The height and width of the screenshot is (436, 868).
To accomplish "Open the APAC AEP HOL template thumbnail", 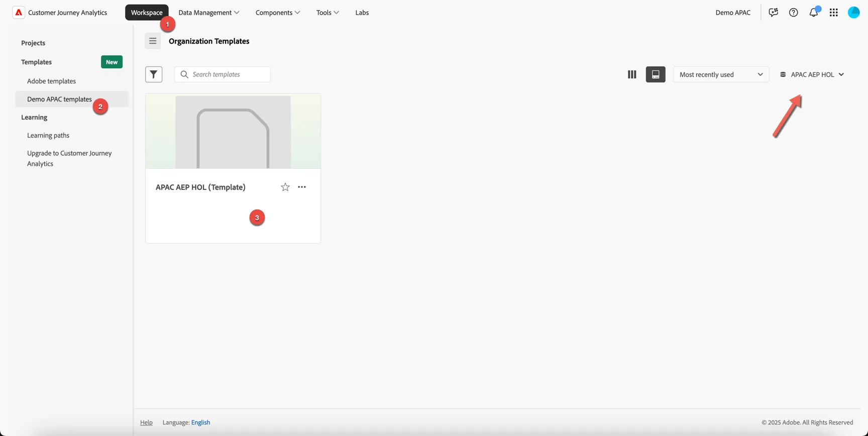I will tap(233, 131).
